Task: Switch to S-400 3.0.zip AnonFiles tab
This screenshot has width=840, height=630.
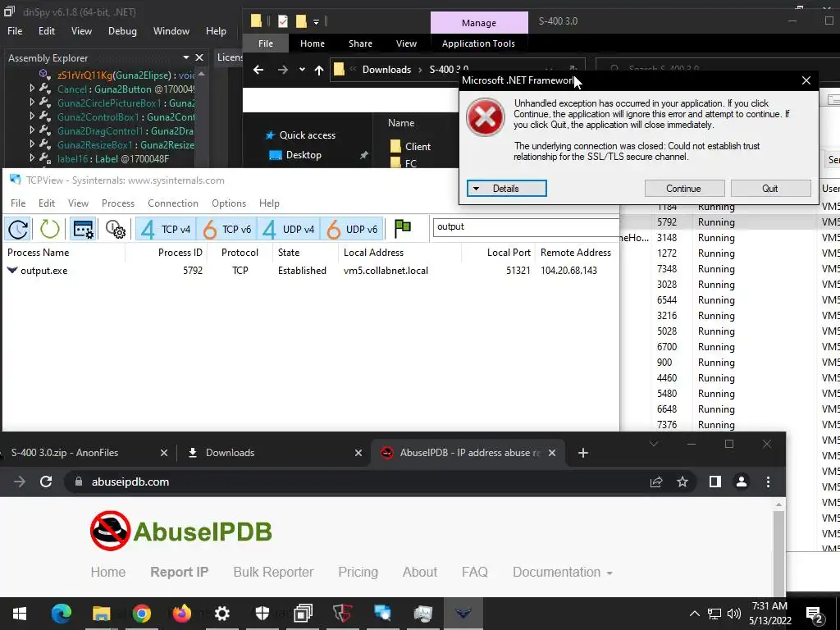Action: click(65, 453)
